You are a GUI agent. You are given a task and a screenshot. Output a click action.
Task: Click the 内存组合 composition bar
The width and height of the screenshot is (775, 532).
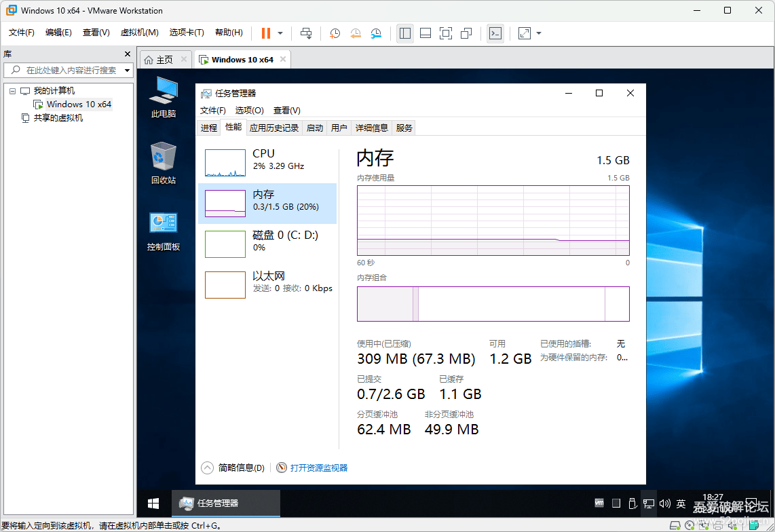point(493,304)
